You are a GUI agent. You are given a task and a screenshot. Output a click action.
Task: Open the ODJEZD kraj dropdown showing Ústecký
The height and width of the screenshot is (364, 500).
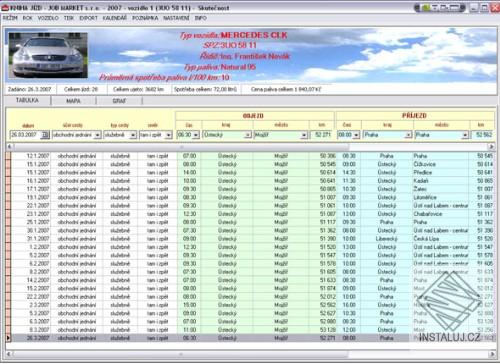pyautogui.click(x=248, y=135)
